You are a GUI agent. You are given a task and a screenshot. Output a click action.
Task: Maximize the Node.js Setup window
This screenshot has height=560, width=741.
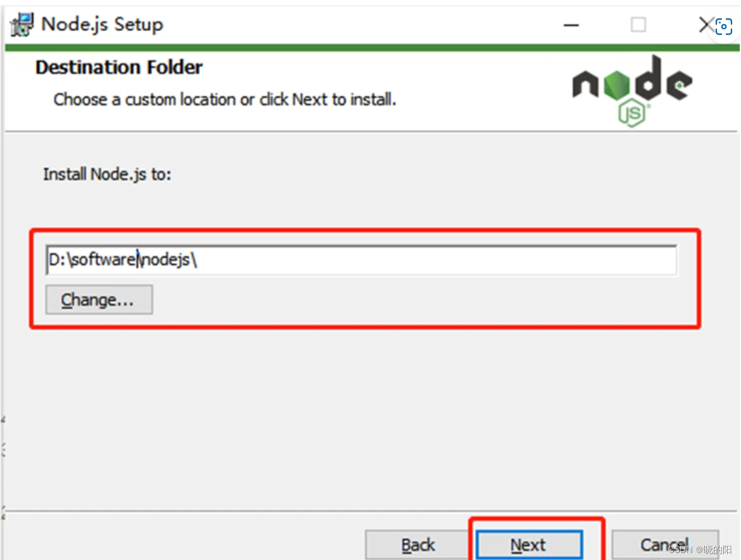click(x=638, y=25)
